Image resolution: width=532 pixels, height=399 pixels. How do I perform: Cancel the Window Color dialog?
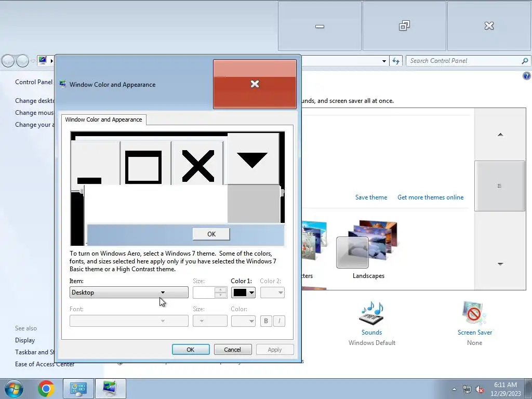pos(232,350)
